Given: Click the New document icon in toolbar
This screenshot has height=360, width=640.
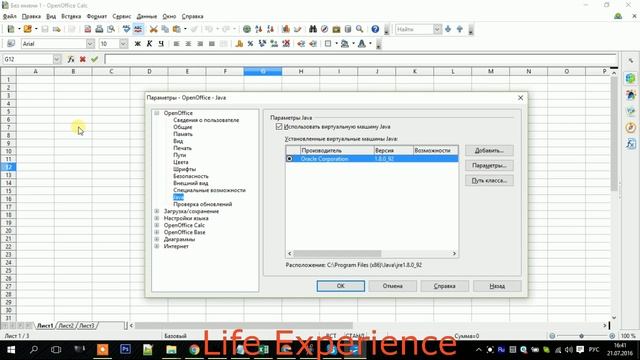Looking at the screenshot, I should coord(11,29).
